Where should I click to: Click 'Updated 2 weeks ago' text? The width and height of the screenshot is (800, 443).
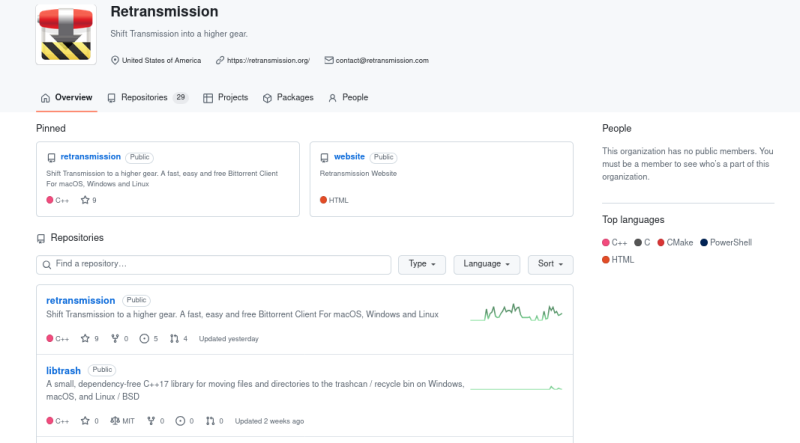pos(269,422)
